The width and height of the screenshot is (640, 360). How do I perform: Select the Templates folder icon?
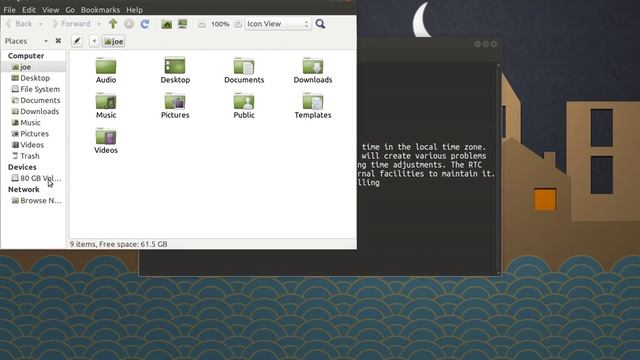coord(313,101)
